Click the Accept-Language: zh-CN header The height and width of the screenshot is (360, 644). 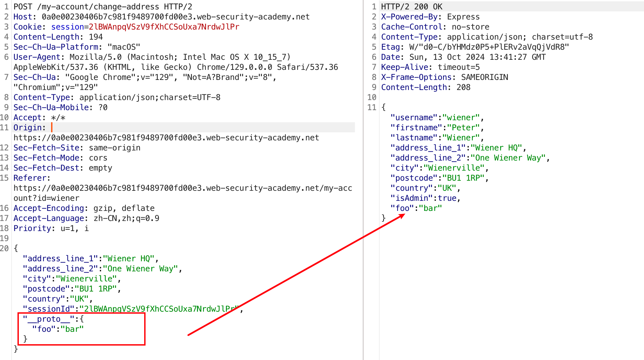coord(86,218)
